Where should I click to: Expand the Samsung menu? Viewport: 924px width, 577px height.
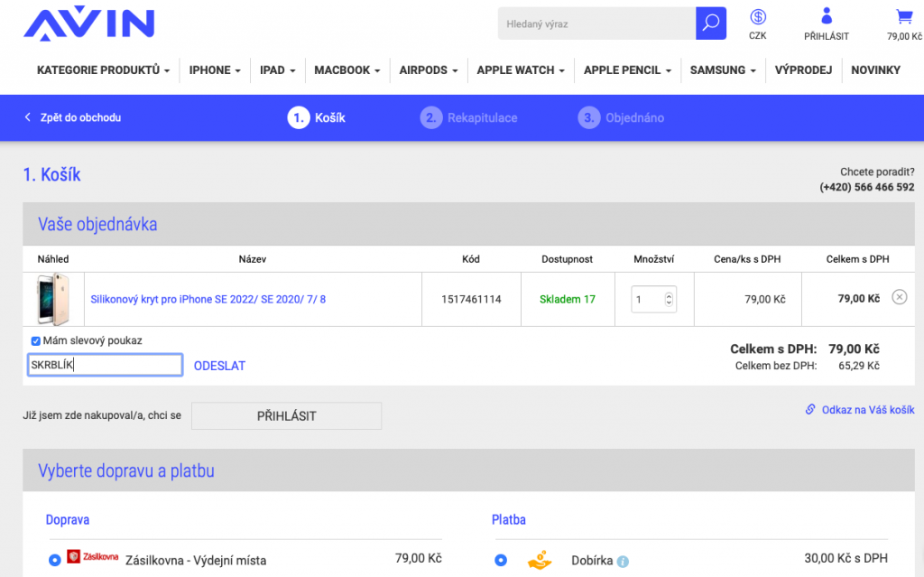(723, 70)
